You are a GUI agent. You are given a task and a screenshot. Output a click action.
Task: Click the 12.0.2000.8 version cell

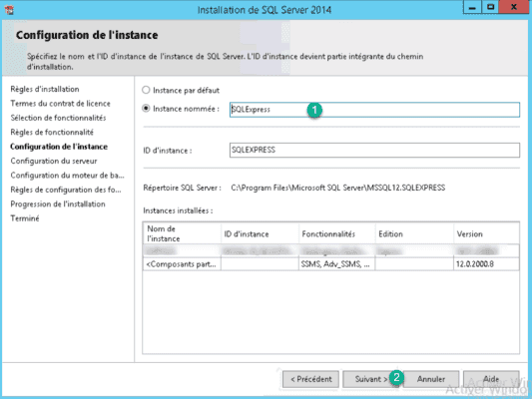[x=486, y=264]
